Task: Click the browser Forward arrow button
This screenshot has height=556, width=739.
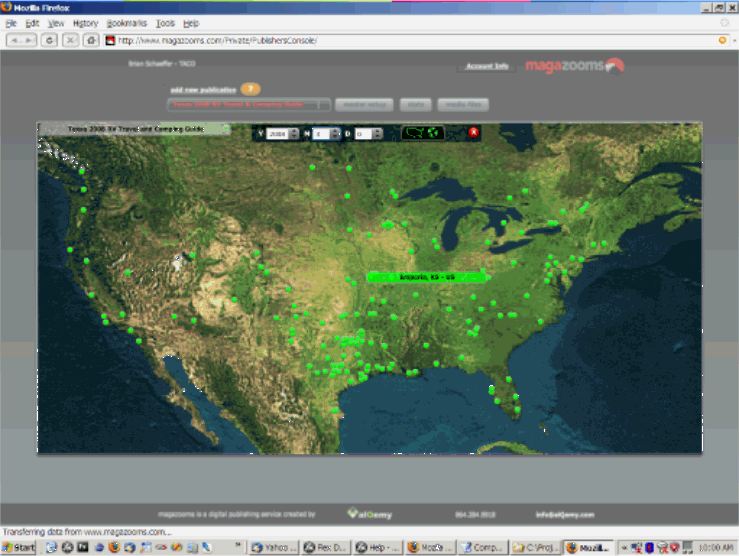Action: pos(33,40)
